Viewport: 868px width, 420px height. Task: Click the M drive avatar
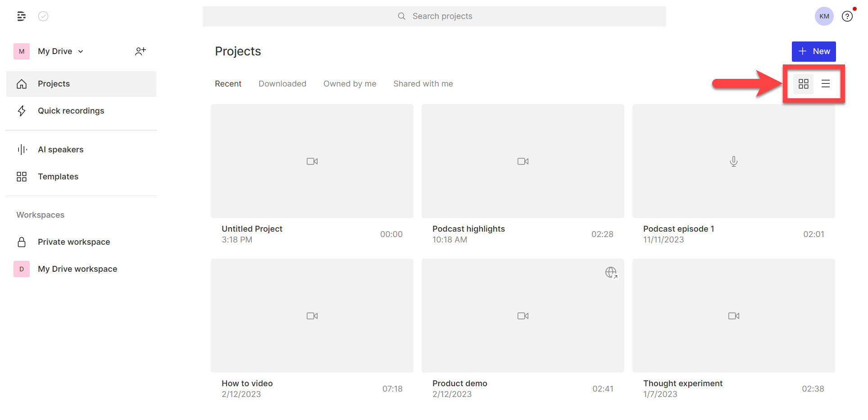[22, 51]
